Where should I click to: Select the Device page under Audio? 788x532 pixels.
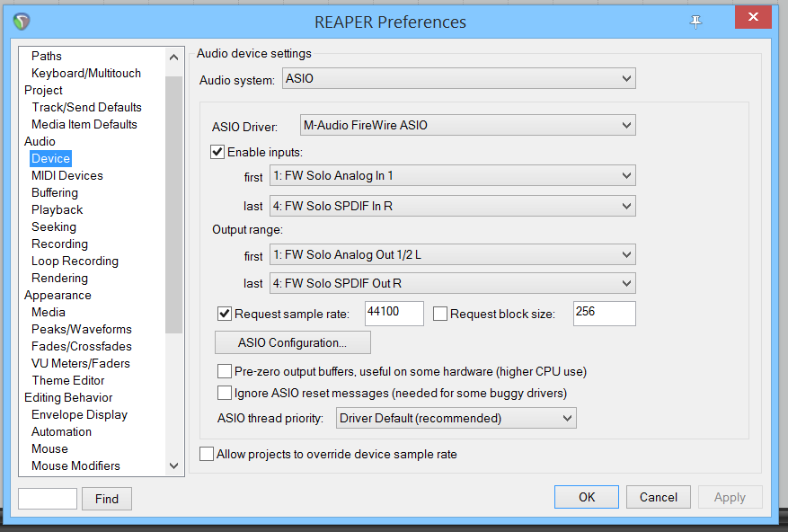tap(50, 158)
